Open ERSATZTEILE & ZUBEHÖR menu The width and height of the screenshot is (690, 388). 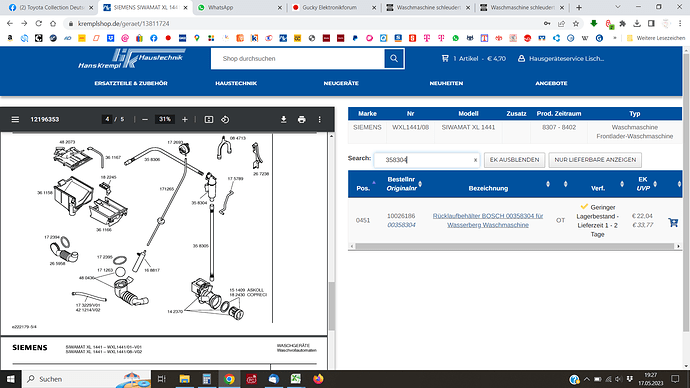tap(131, 83)
